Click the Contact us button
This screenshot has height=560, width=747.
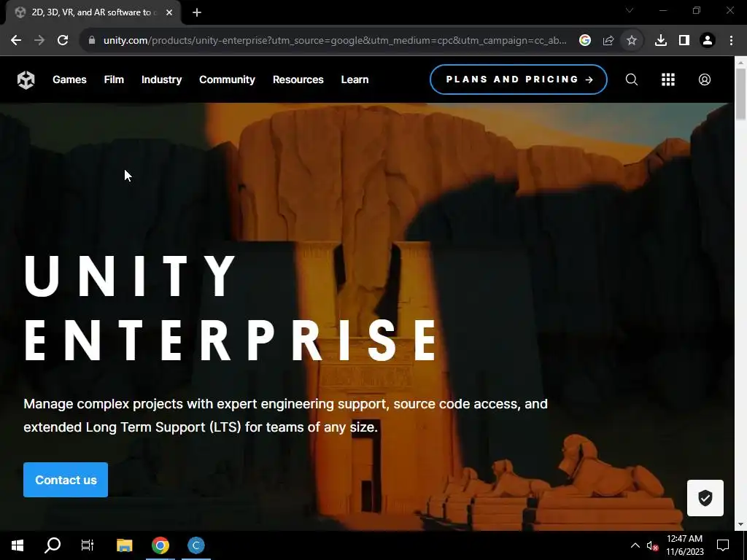click(x=66, y=480)
